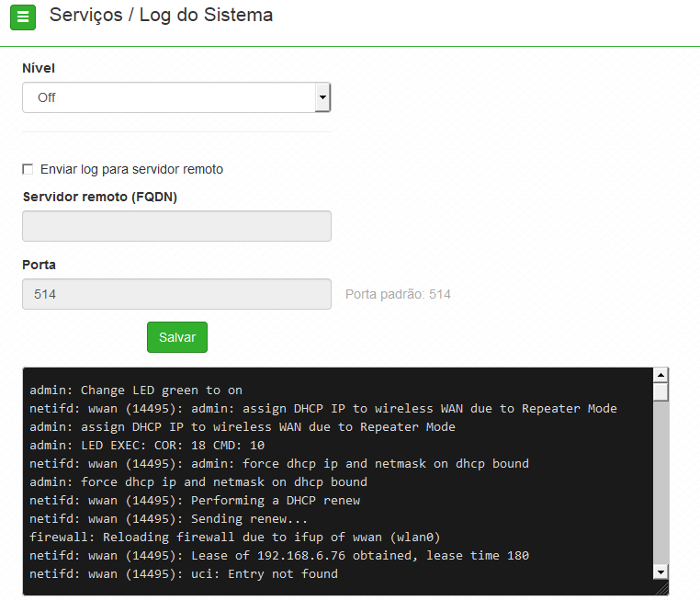The image size is (700, 600).
Task: Click the log scrollbar down arrow
Action: click(660, 571)
